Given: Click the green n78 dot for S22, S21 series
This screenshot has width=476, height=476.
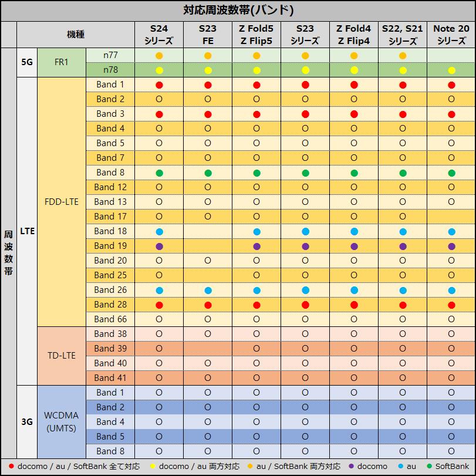Looking at the screenshot, I should 403,69.
